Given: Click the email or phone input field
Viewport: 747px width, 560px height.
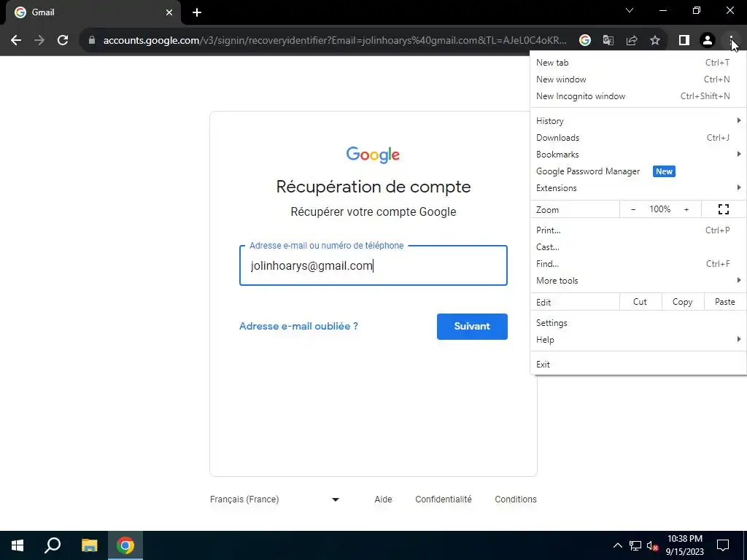Looking at the screenshot, I should (x=373, y=265).
